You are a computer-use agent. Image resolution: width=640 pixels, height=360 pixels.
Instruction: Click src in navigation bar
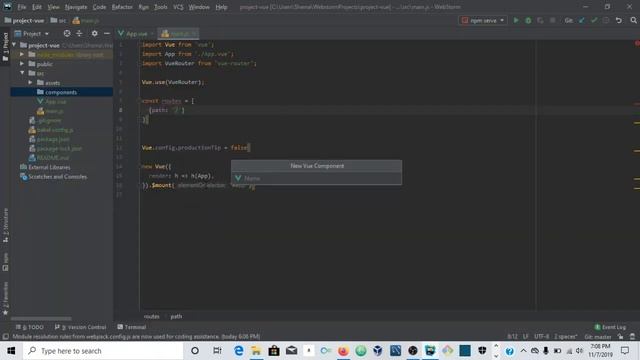[58, 20]
